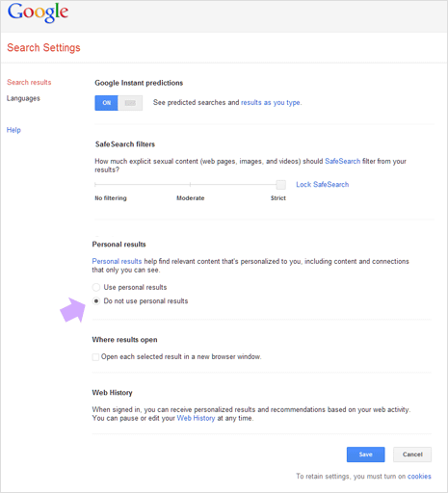448x493 pixels.
Task: Open Languages section in sidebar
Action: 23,98
